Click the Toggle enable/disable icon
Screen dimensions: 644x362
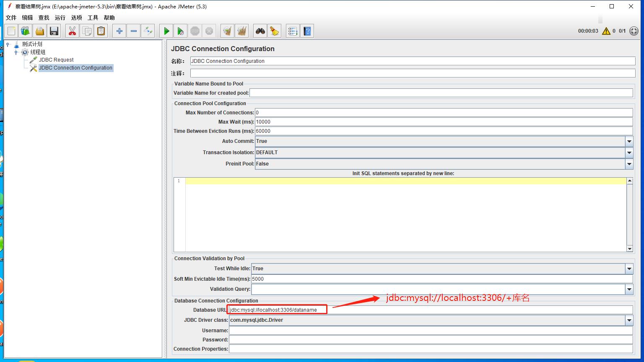[x=148, y=31]
